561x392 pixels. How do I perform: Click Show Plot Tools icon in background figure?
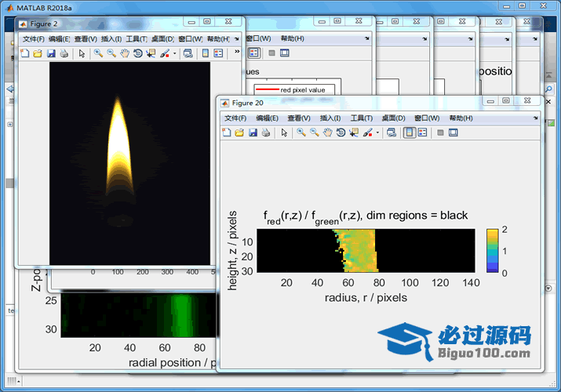(285, 53)
